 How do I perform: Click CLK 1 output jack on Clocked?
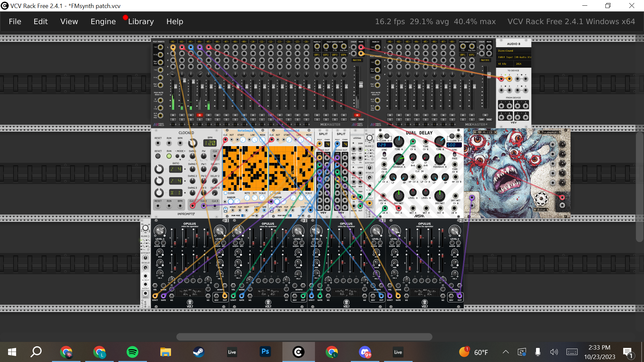[x=192, y=206]
